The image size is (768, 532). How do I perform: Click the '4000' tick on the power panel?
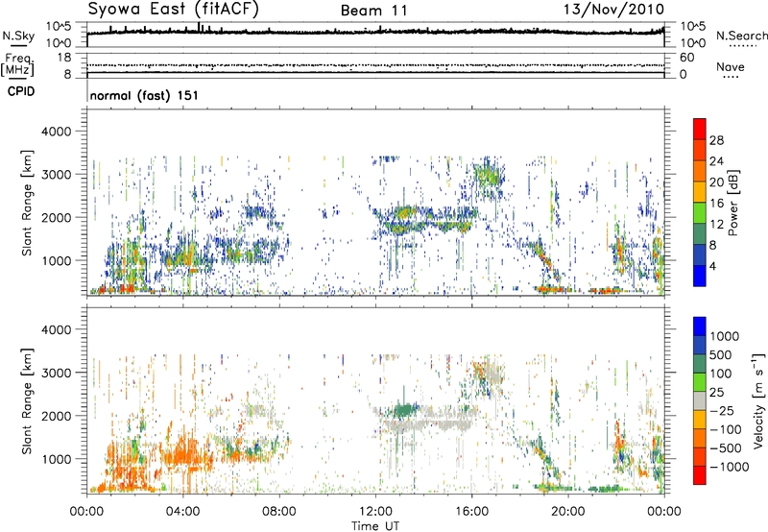[x=56, y=132]
